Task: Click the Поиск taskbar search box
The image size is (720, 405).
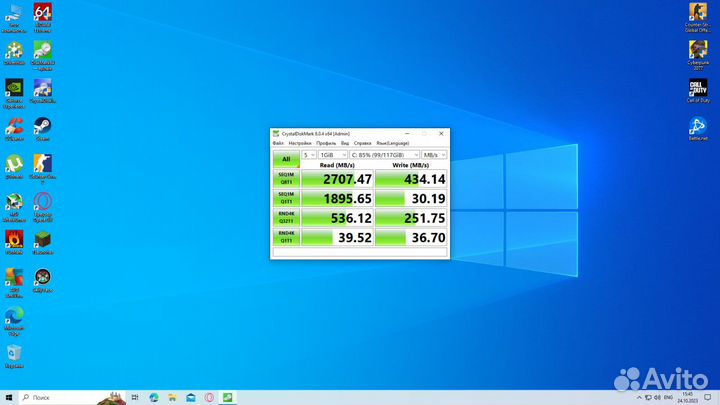Action: point(72,397)
